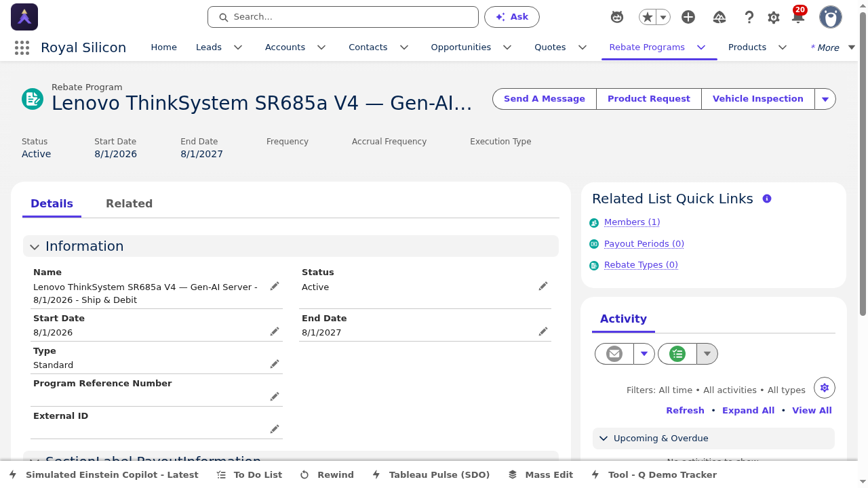Switch to the Related tab
868x488 pixels.
[x=129, y=203]
